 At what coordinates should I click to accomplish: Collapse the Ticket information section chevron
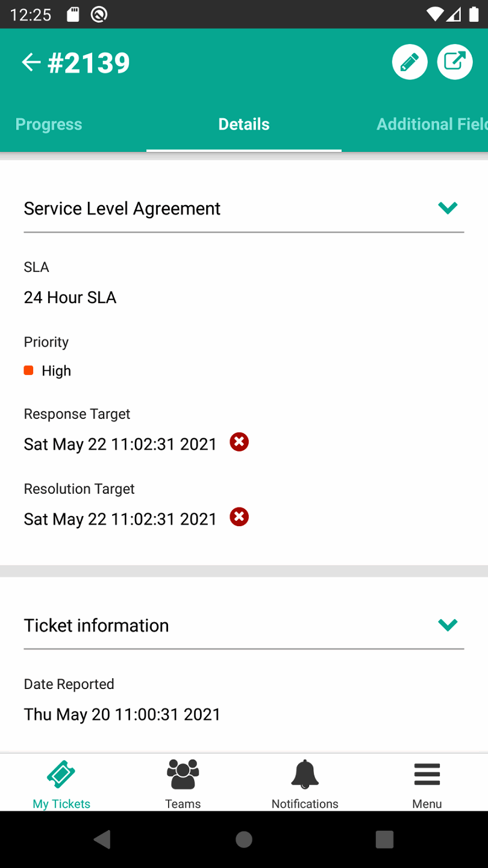click(448, 625)
